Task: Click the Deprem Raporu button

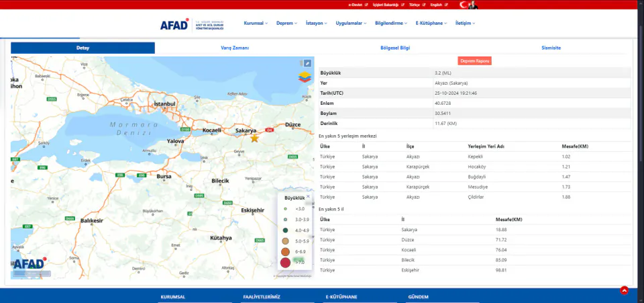Action: (475, 61)
